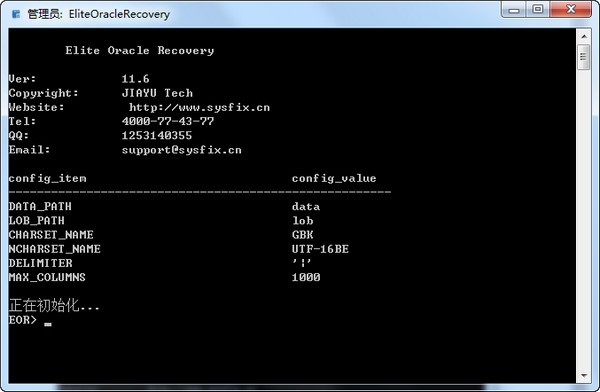Image resolution: width=600 pixels, height=392 pixels.
Task: Click the support@sysfix.cn email text
Action: coord(181,150)
